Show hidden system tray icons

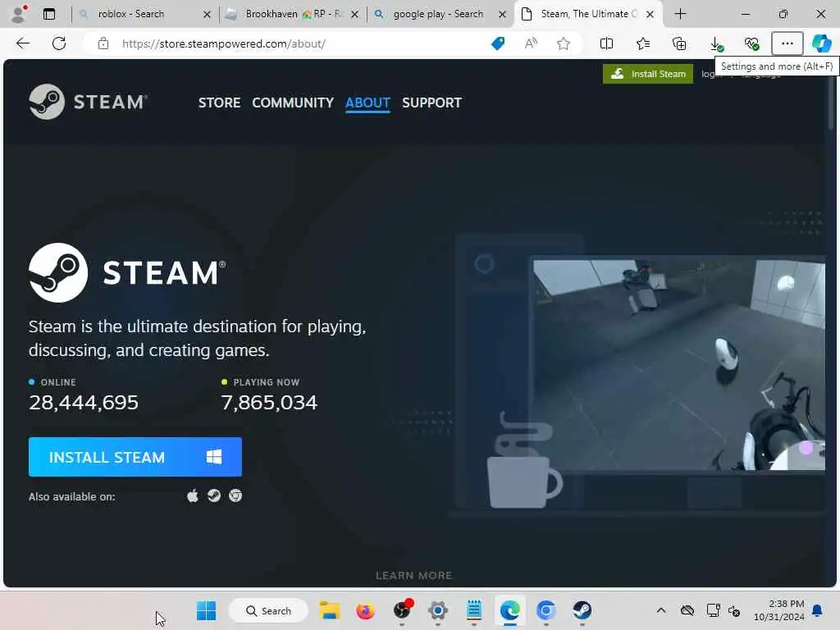coord(661,610)
